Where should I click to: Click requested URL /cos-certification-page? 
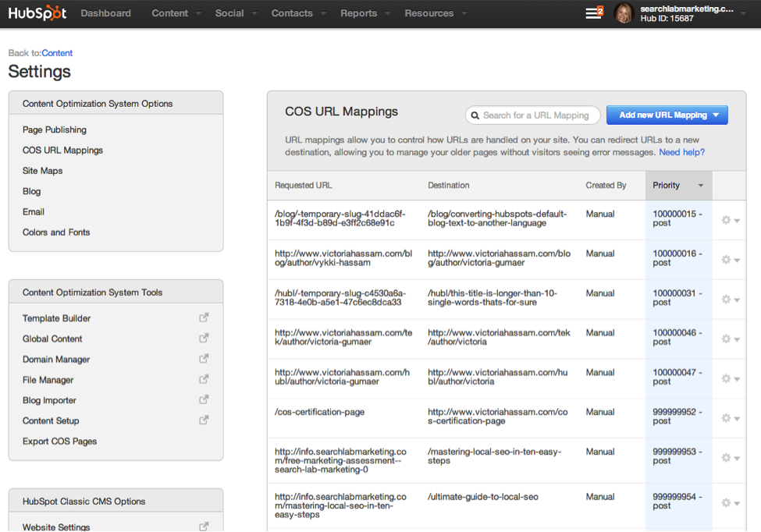tap(319, 412)
